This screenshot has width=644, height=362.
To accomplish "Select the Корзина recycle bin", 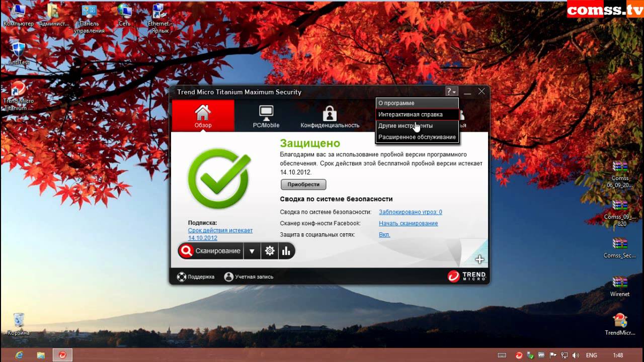I will pyautogui.click(x=19, y=324).
